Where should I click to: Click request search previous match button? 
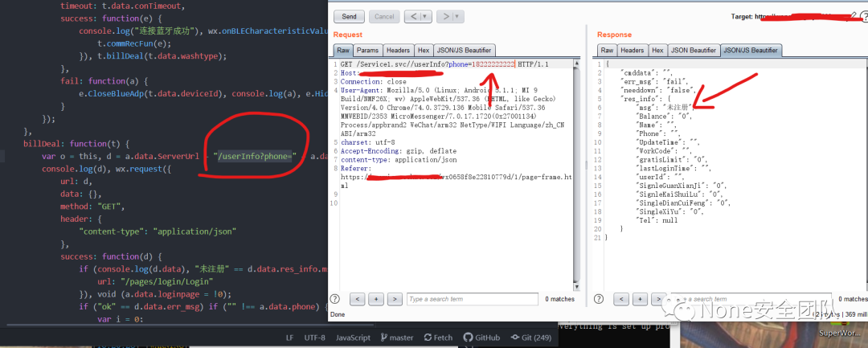(357, 299)
